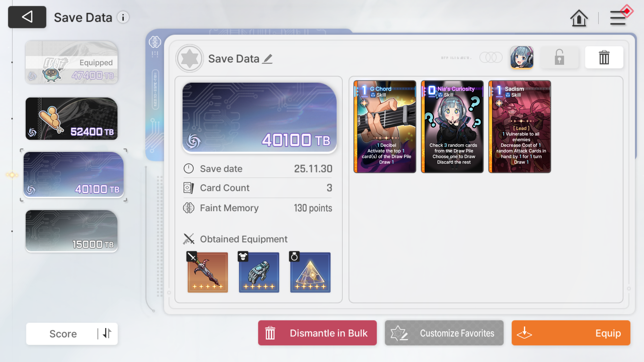This screenshot has width=644, height=362.
Task: Select the 52400 TB save slot
Action: 71,119
